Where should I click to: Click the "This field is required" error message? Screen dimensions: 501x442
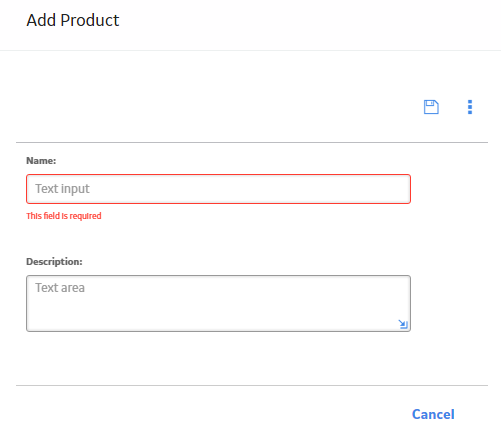coord(64,216)
